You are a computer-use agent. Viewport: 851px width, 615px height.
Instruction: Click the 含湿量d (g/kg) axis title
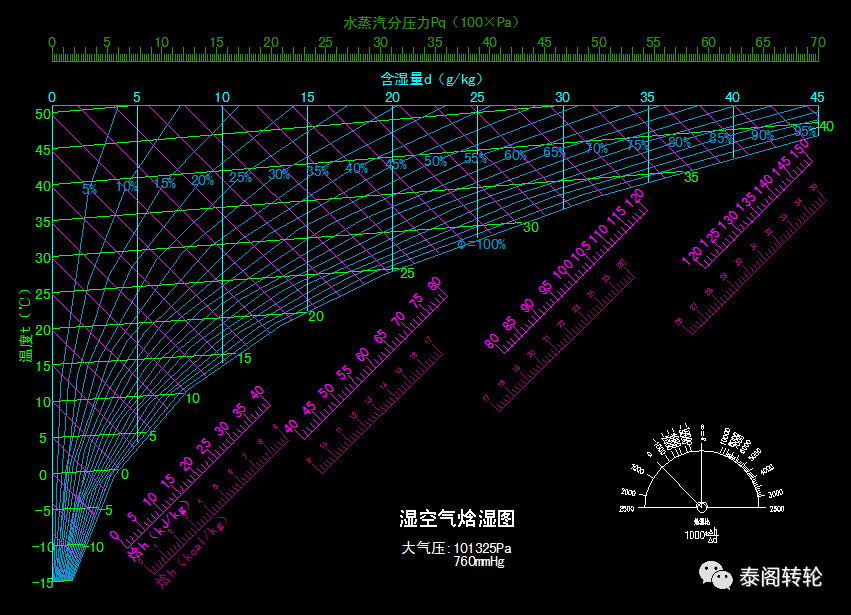pos(432,78)
